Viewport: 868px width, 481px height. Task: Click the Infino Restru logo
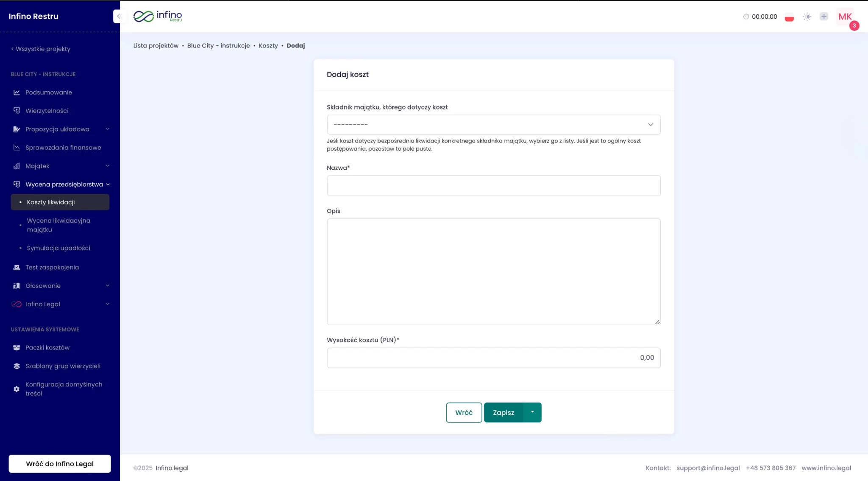pyautogui.click(x=158, y=16)
